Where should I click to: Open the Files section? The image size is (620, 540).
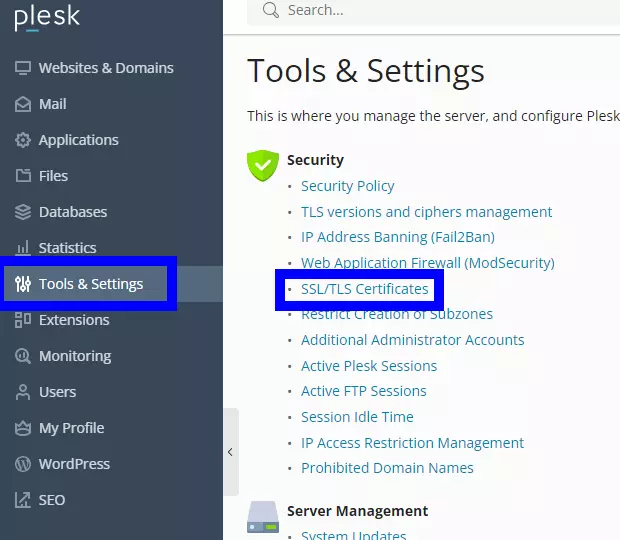click(x=53, y=176)
